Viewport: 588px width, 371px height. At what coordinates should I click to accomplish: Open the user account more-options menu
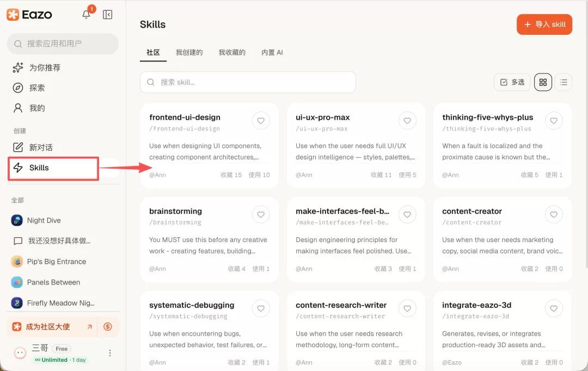(110, 353)
